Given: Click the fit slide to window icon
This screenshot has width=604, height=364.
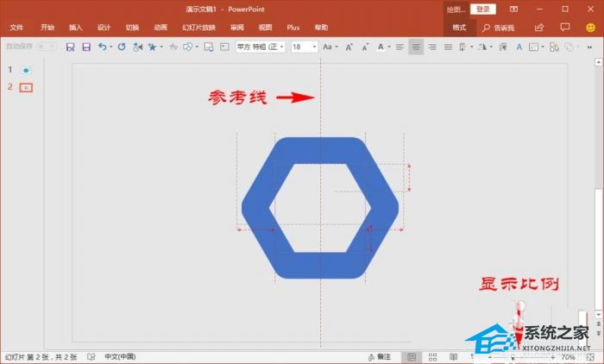Looking at the screenshot, I should click(590, 356).
